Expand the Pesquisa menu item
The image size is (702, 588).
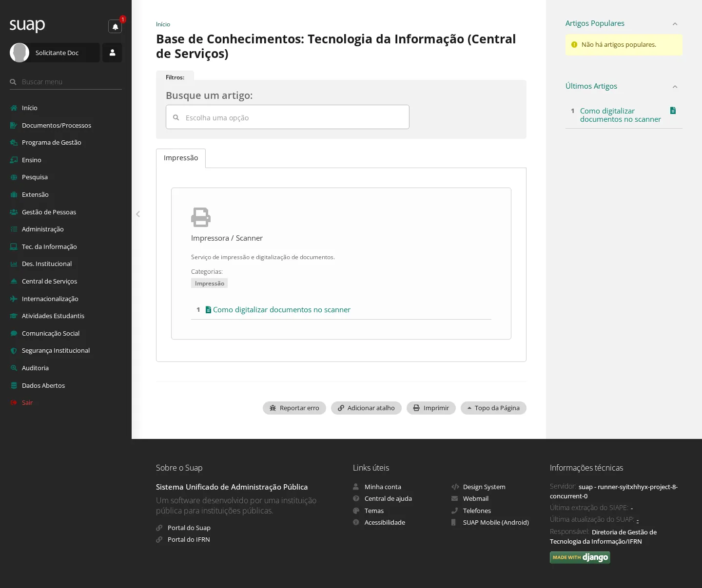66,177
